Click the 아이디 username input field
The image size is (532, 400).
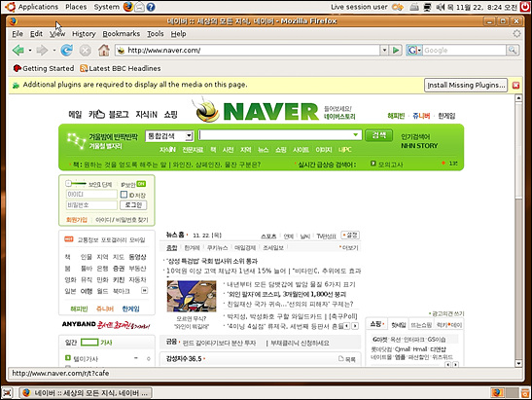click(x=91, y=195)
